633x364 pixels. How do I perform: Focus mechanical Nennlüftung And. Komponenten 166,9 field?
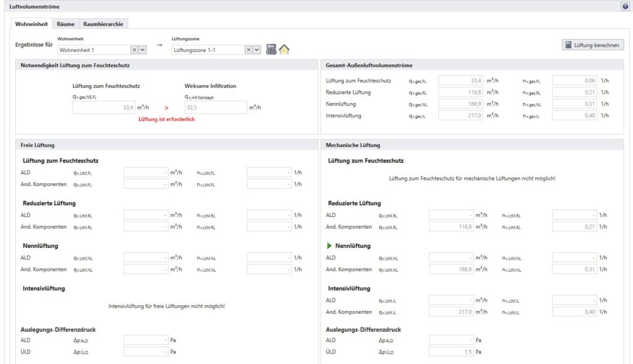tap(452, 269)
